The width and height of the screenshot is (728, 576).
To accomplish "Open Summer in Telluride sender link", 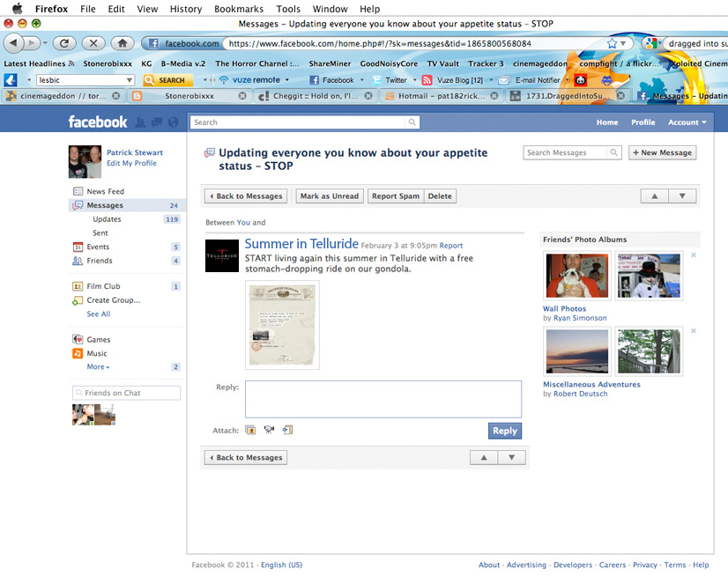I will (301, 244).
